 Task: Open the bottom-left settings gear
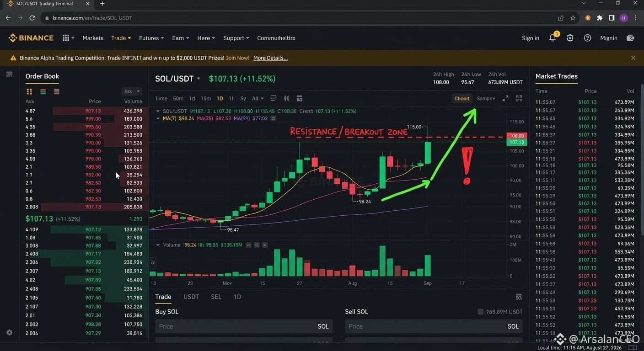click(x=9, y=333)
